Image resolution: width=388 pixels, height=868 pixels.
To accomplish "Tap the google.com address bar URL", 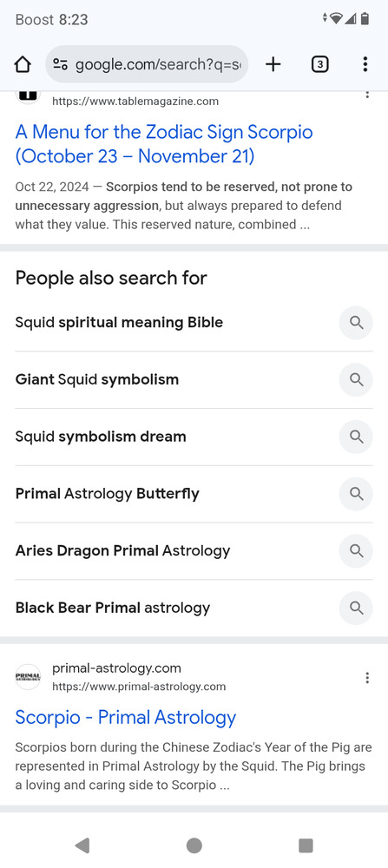I will 158,65.
